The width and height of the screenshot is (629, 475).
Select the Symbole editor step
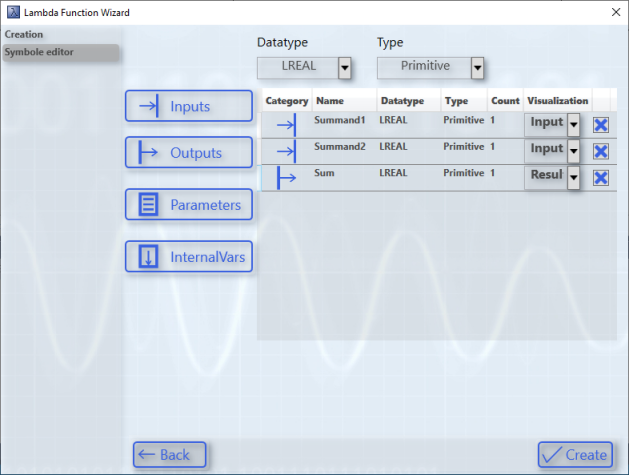(x=39, y=52)
